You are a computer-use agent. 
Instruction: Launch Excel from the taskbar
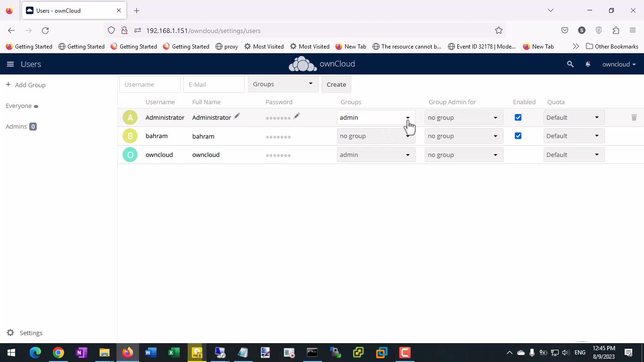pyautogui.click(x=173, y=353)
